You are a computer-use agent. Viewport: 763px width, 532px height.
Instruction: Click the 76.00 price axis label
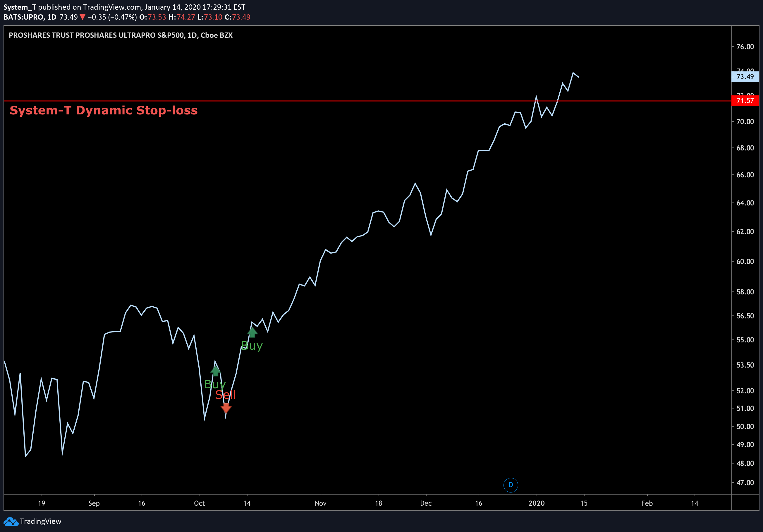coord(745,47)
